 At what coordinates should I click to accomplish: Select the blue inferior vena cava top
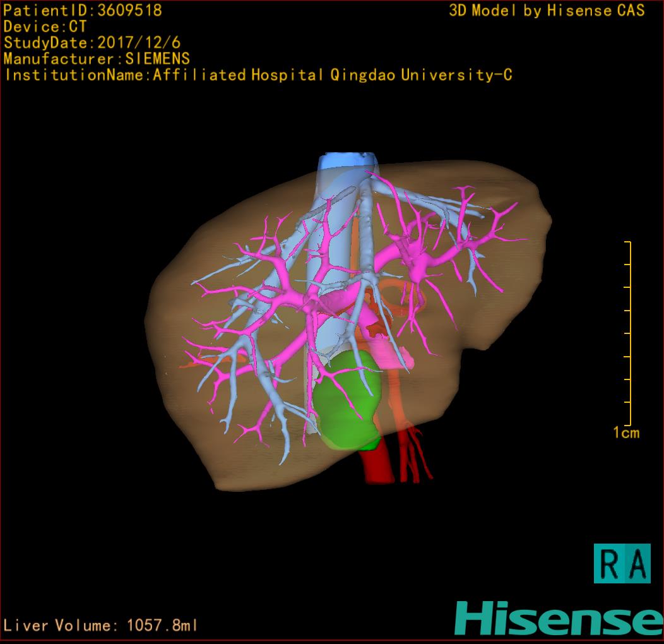pos(348,162)
